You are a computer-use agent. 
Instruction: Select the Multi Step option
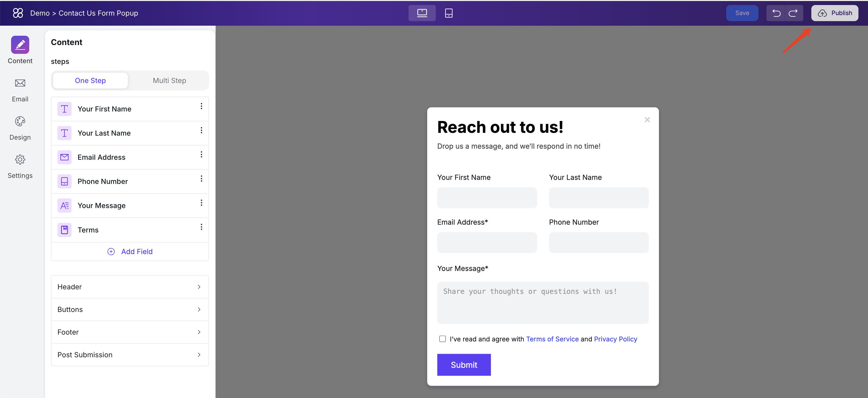(x=170, y=81)
